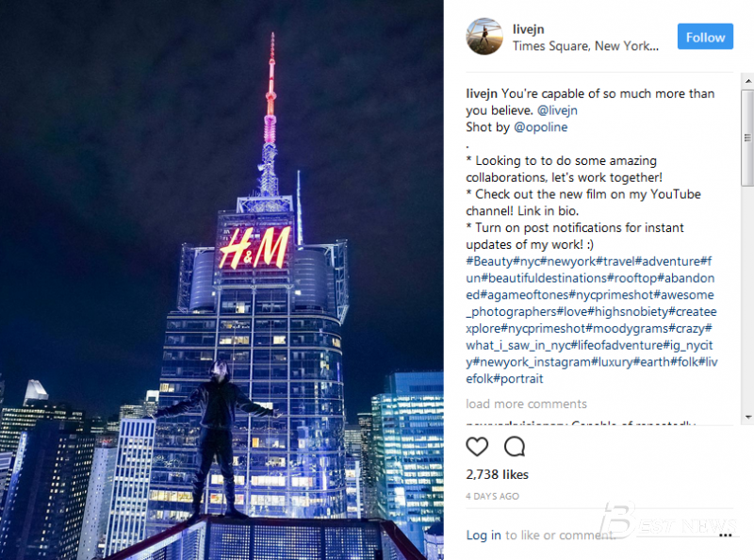Click scrollbar up arrow in caption panel
Viewport: 754px width, 560px height.
(747, 81)
